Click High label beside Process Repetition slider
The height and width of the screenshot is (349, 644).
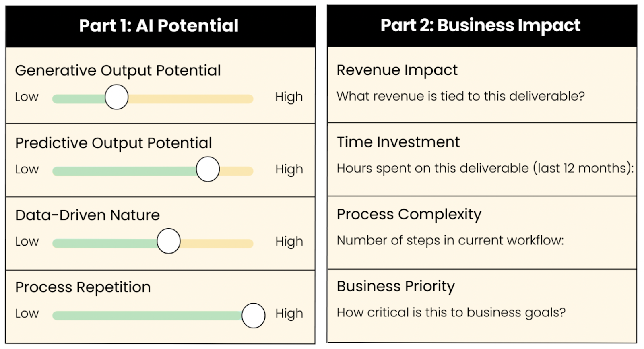click(x=289, y=314)
